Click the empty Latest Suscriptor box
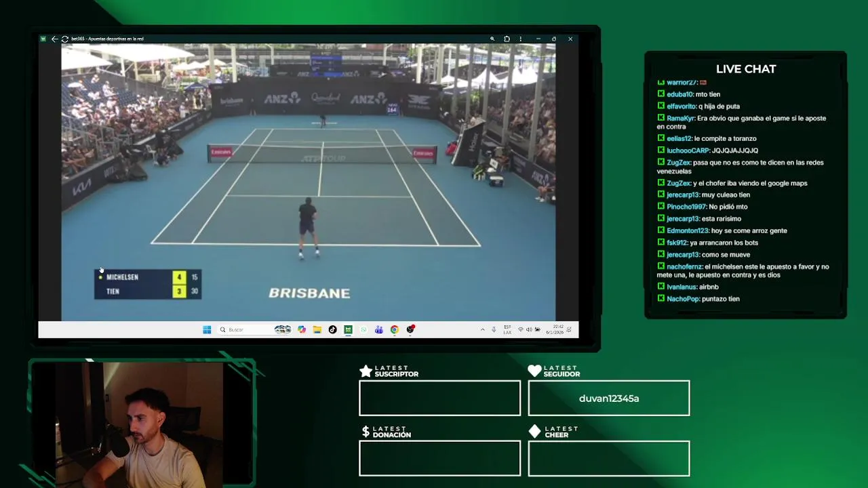 coord(440,398)
